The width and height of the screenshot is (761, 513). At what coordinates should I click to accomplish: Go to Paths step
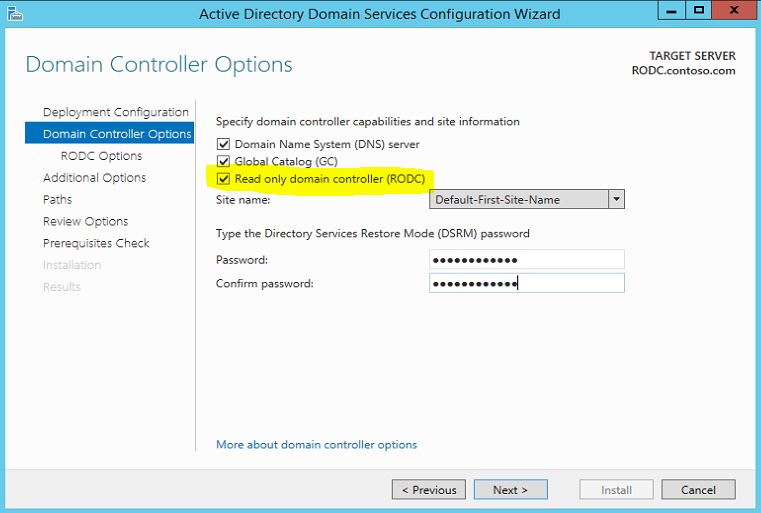pos(57,199)
